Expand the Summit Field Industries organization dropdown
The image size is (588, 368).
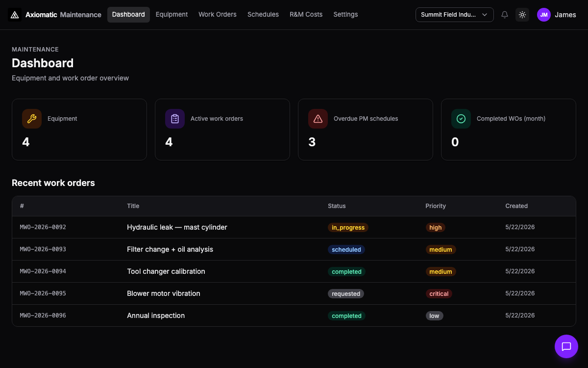454,15
